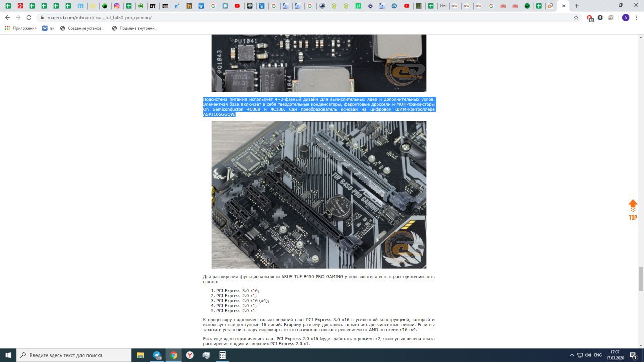Click the power subsystem close-up photo
The height and width of the screenshot is (362, 644).
pyautogui.click(x=318, y=63)
